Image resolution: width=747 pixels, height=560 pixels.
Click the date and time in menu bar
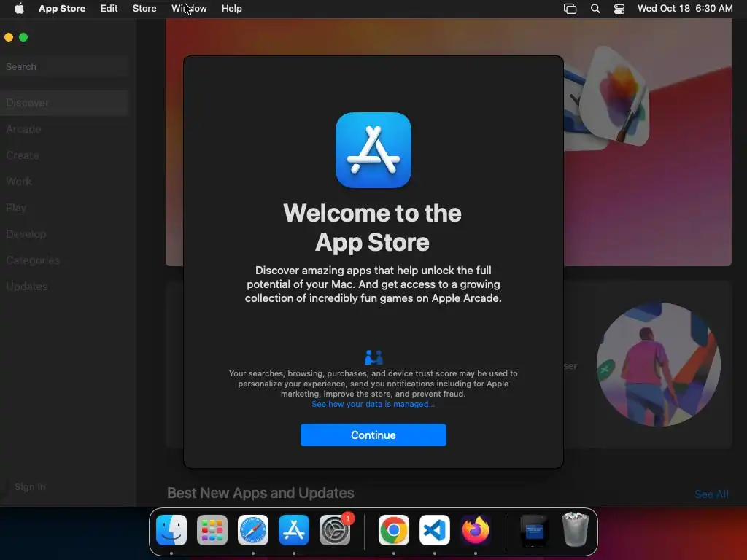click(685, 9)
